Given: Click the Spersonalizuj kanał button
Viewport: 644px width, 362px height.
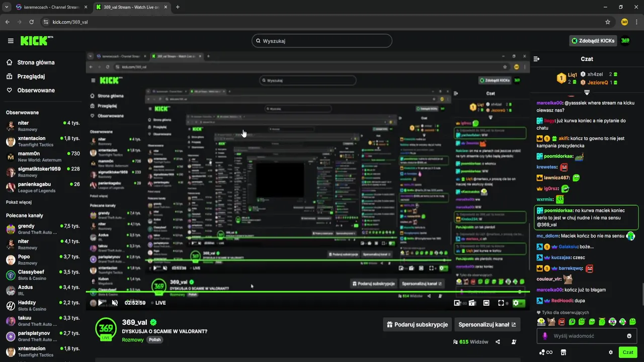Looking at the screenshot, I should point(487,324).
